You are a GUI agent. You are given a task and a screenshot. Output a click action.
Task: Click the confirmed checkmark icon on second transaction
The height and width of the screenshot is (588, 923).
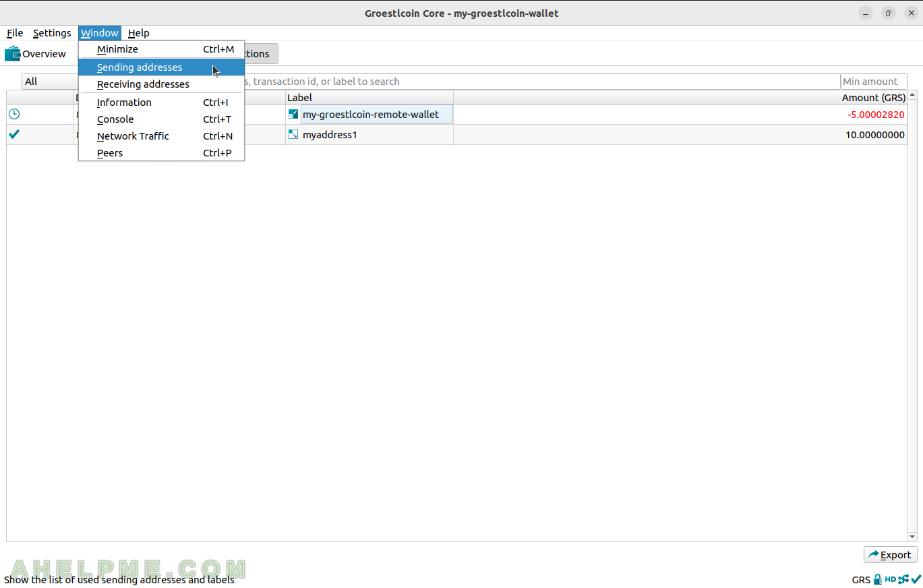[x=13, y=134]
